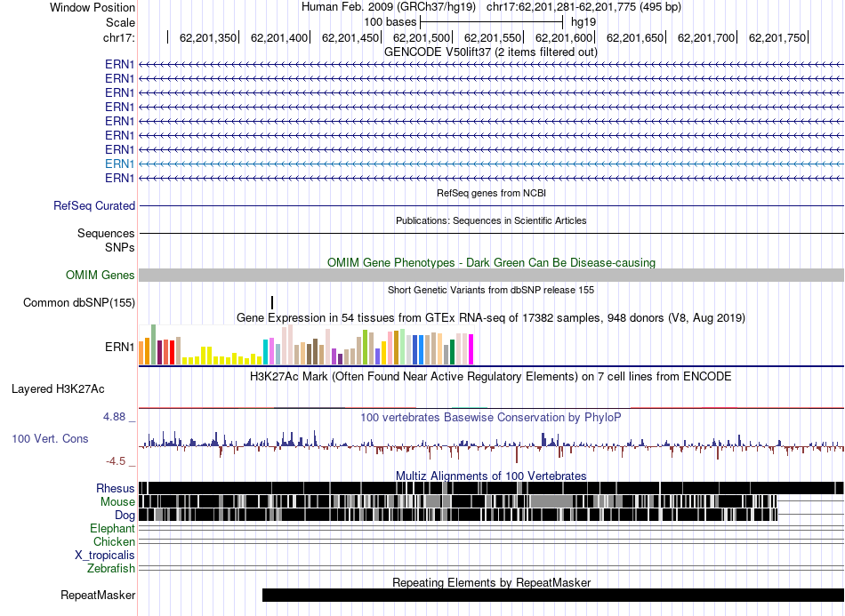This screenshot has height=616, width=845.
Task: Click the Zebrafish alignment row label
Action: [x=111, y=568]
